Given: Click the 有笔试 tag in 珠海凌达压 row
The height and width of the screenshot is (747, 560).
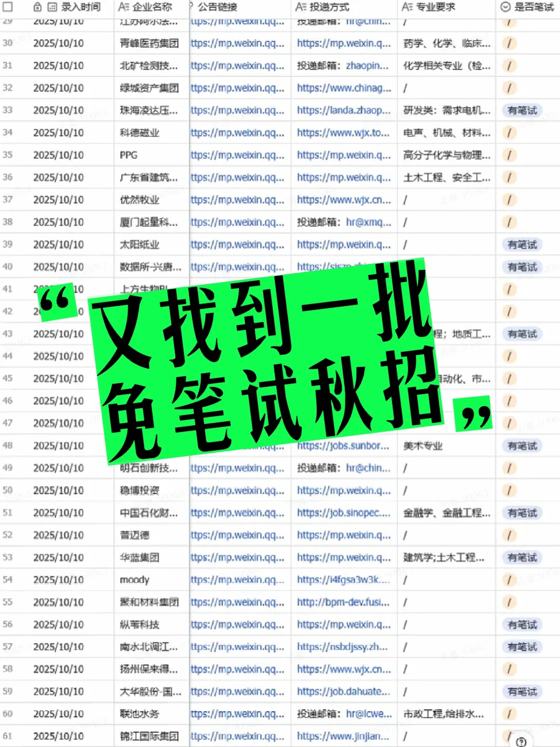Looking at the screenshot, I should point(522,110).
